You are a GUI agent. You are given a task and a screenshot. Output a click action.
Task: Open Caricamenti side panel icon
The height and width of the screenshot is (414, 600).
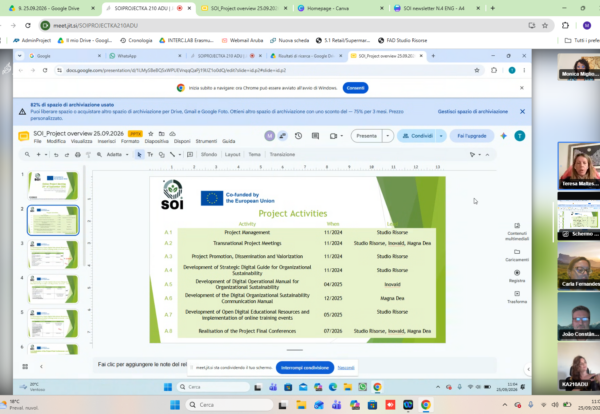[517, 252]
